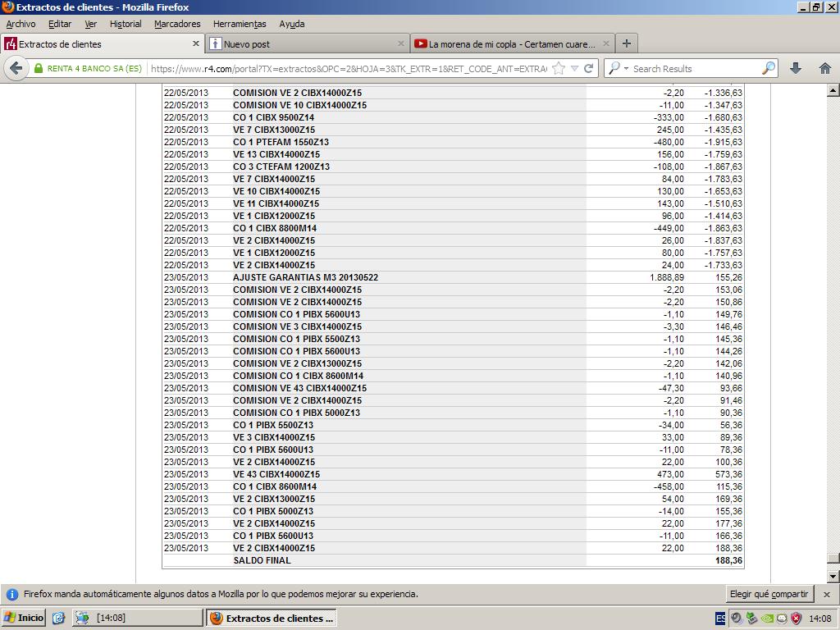Image resolution: width=840 pixels, height=630 pixels.
Task: Click the vertical scrollbar thumb
Action: pos(833,558)
